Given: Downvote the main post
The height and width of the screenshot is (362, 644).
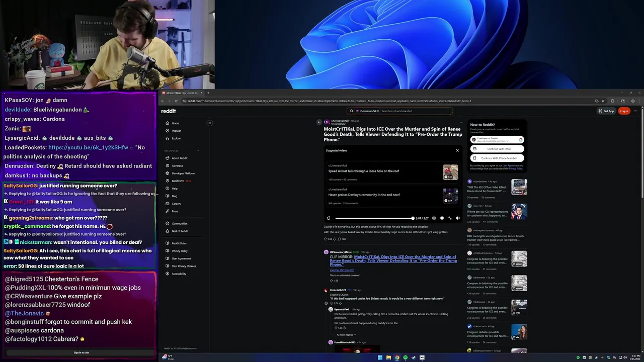Looking at the screenshot, I should click(x=335, y=239).
